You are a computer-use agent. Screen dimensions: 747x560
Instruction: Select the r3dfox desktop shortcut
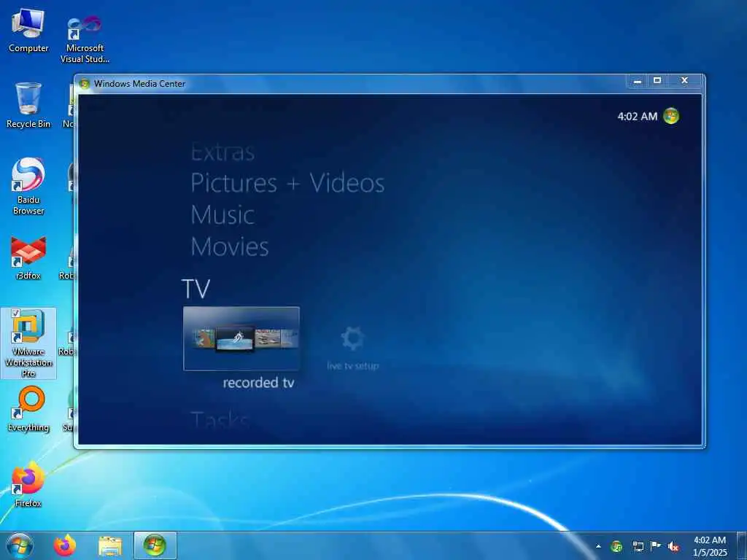point(28,257)
